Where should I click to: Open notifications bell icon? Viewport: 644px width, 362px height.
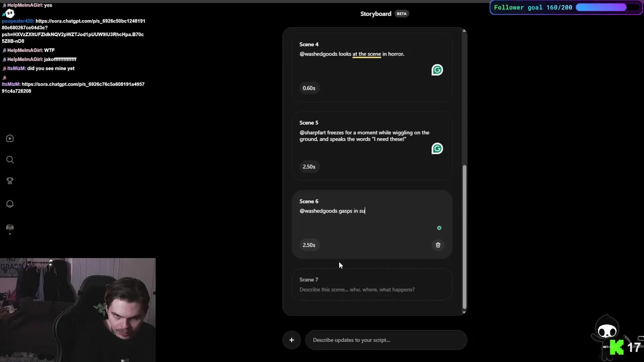pos(10,204)
